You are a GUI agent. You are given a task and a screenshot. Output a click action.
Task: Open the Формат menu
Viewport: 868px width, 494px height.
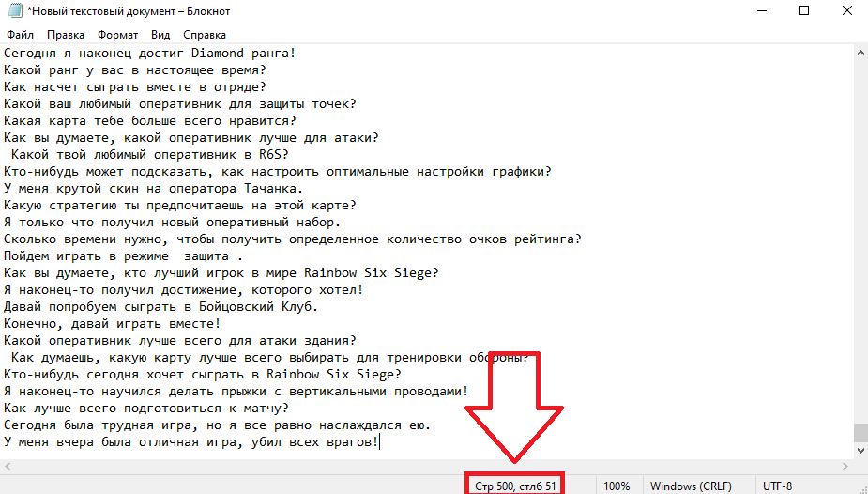tap(117, 34)
